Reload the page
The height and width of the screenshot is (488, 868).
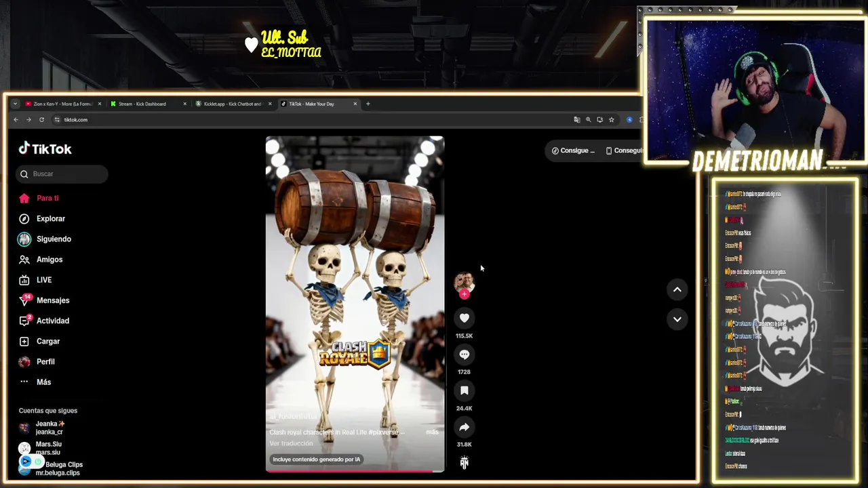41,119
